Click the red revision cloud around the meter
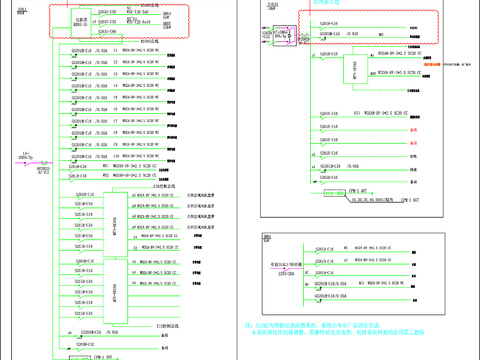This screenshot has height=360, width=480. pyautogui.click(x=119, y=21)
